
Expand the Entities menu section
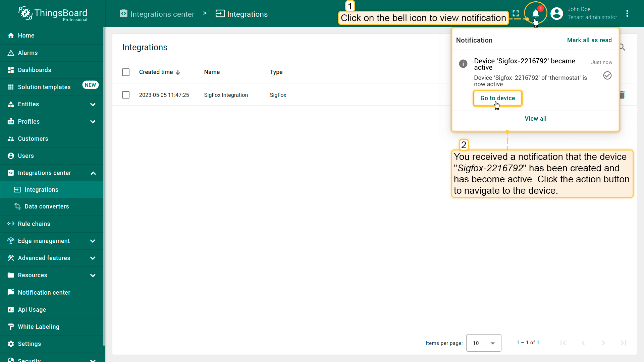(x=93, y=104)
